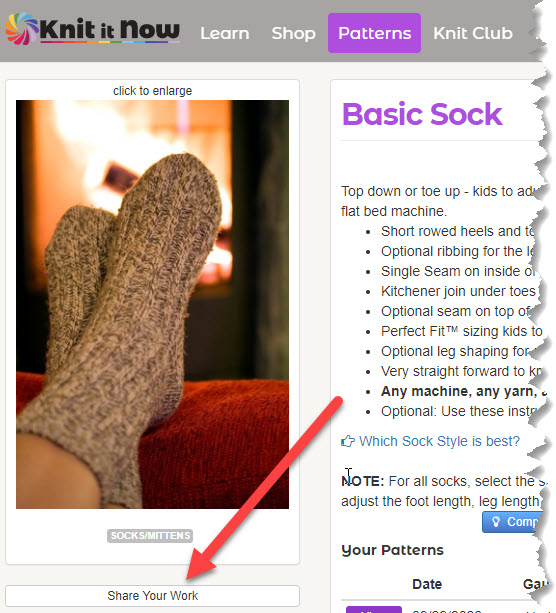This screenshot has width=556, height=613.
Task: Click the bold 'Any machine, any yarn' bullet
Action: [x=463, y=391]
